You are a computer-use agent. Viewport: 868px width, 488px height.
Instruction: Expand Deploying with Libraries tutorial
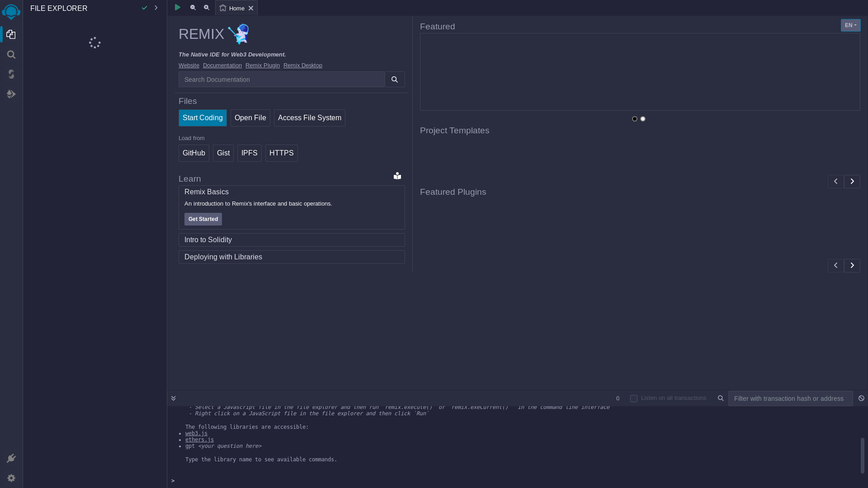pyautogui.click(x=292, y=257)
